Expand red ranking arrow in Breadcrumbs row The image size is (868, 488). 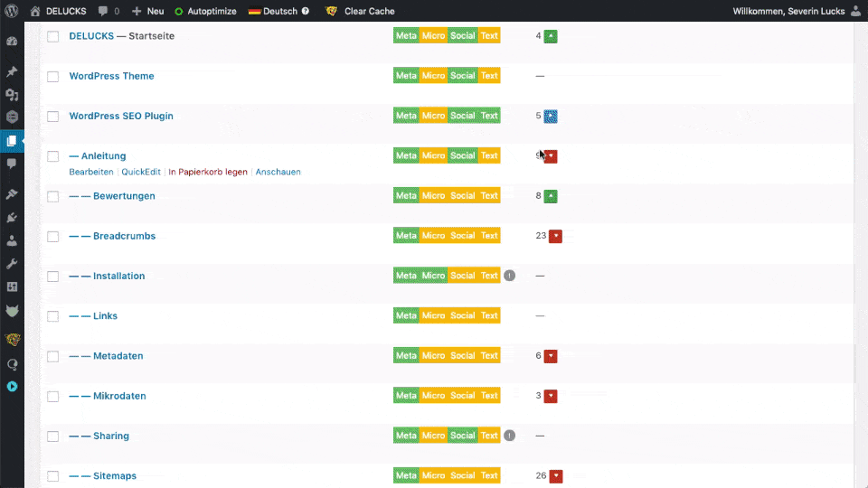555,236
